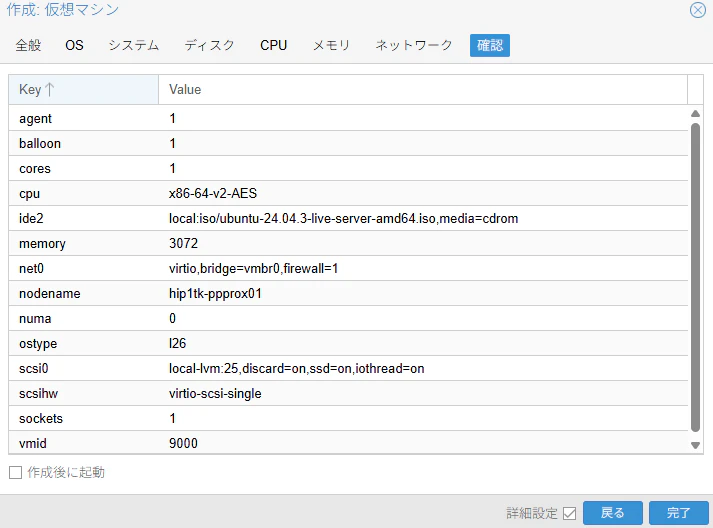This screenshot has width=713, height=528.
Task: Go to the システム tab
Action: (134, 45)
